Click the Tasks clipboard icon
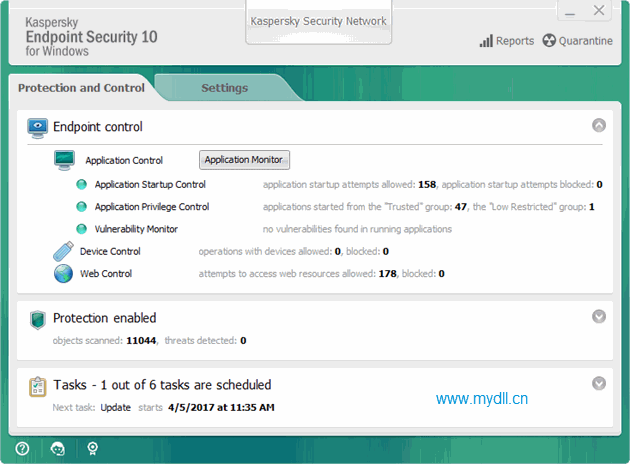Viewport: 630px width, 464px height. (x=37, y=387)
